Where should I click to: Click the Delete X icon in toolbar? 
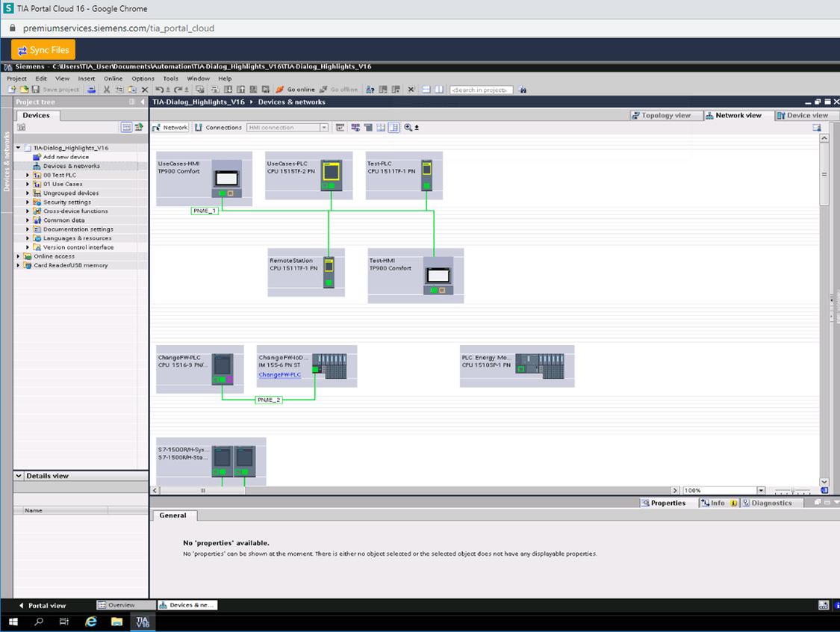click(x=145, y=90)
